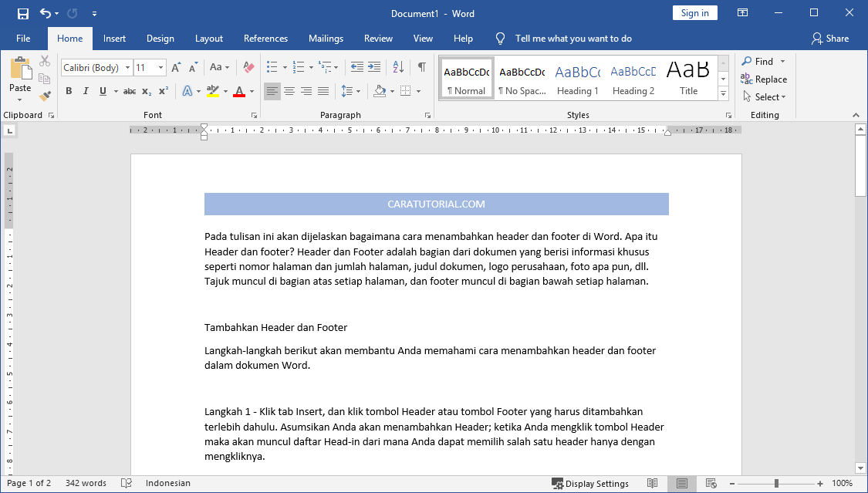
Task: Activate the Format Painter brush
Action: pyautogui.click(x=45, y=96)
